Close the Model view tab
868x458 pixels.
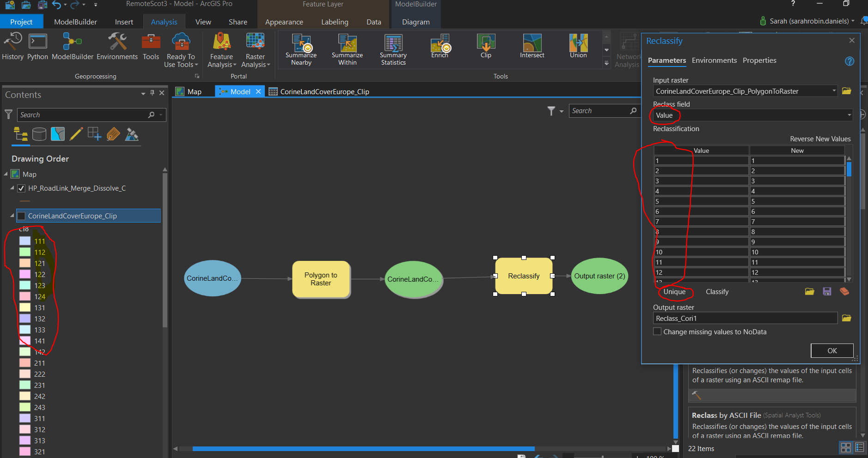[258, 91]
